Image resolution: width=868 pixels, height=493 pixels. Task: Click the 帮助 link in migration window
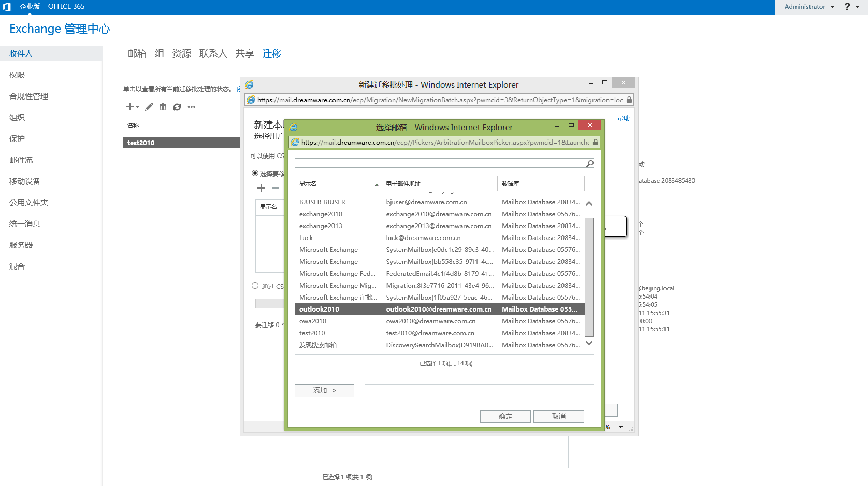623,118
